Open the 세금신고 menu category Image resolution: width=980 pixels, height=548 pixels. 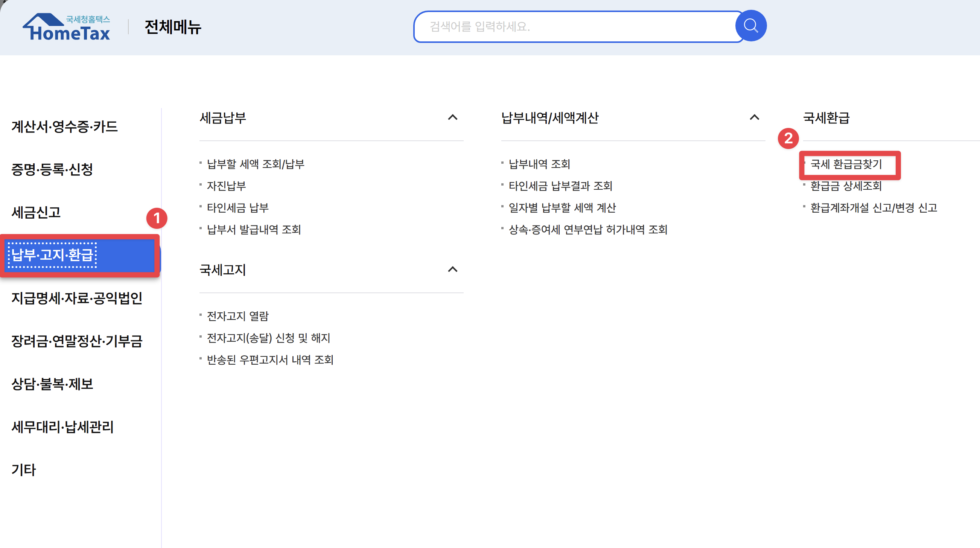tap(36, 212)
